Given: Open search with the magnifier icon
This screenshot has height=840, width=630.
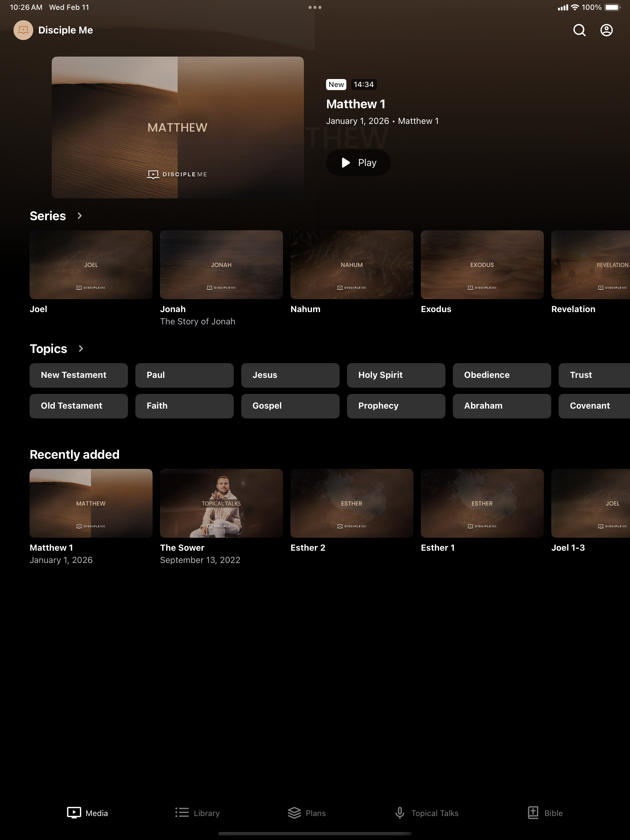Looking at the screenshot, I should point(579,30).
